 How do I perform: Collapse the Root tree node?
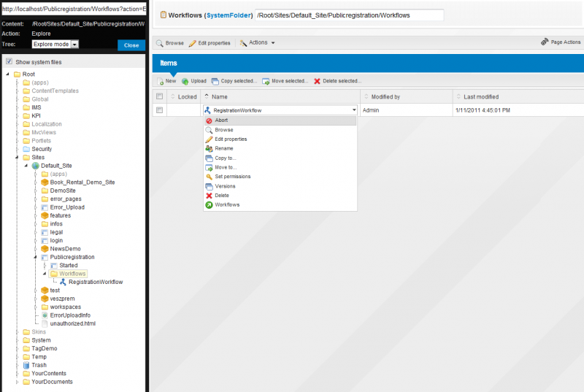coord(7,74)
